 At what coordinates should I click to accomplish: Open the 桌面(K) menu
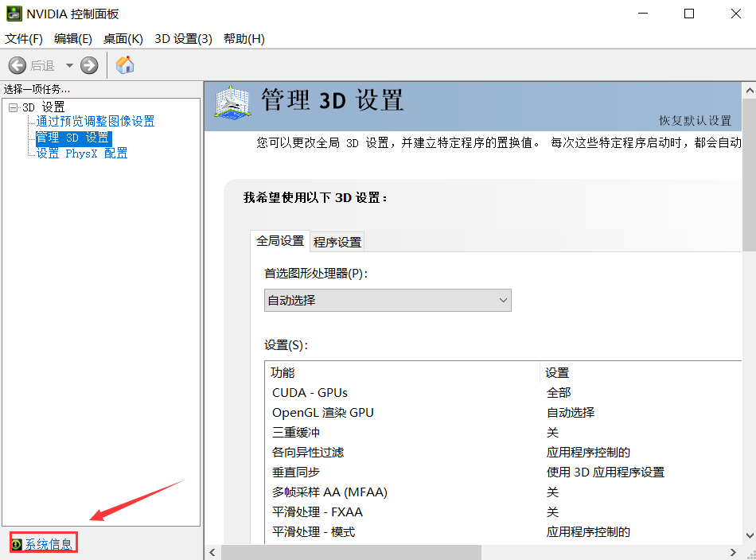(x=123, y=38)
